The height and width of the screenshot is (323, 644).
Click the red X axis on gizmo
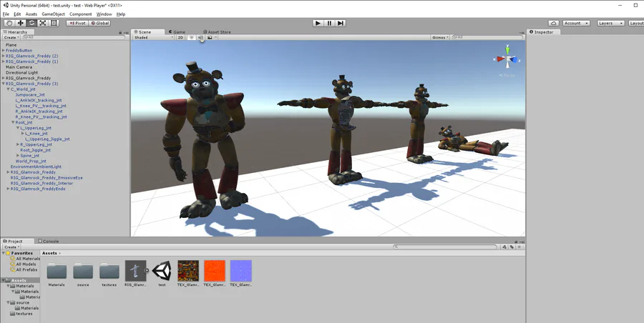(500, 59)
